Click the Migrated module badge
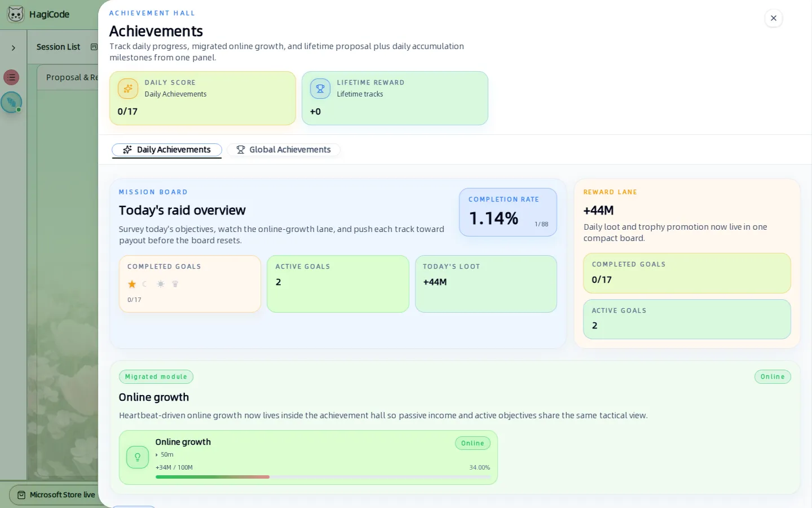 point(156,376)
